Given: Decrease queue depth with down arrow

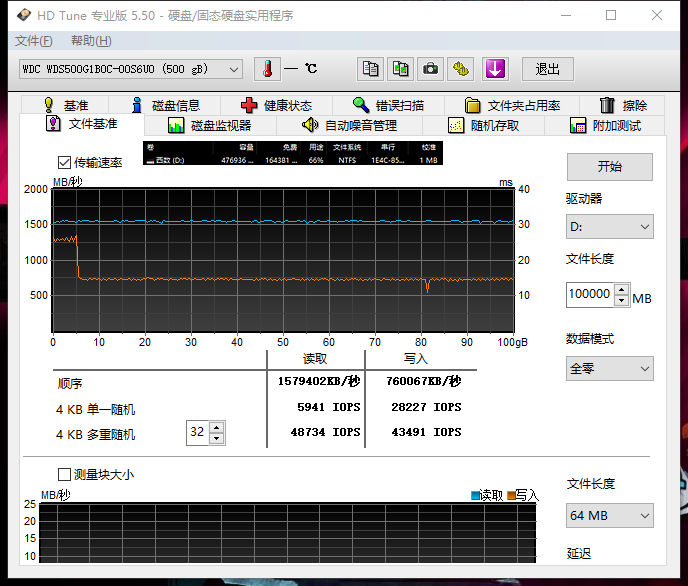Looking at the screenshot, I should click(217, 439).
